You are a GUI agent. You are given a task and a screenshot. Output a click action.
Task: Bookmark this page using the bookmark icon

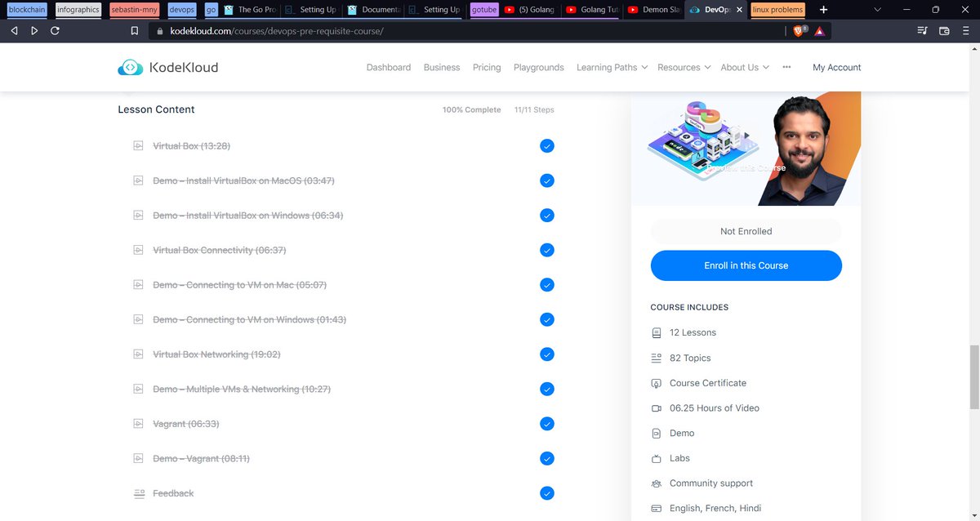pyautogui.click(x=136, y=31)
